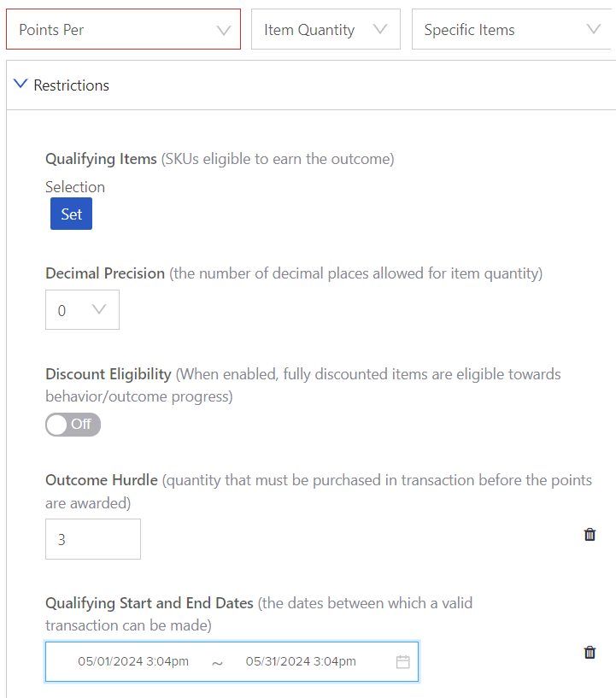Screen dimensions: 616x698
Task: Open the Points Per dropdown
Action: 123,29
